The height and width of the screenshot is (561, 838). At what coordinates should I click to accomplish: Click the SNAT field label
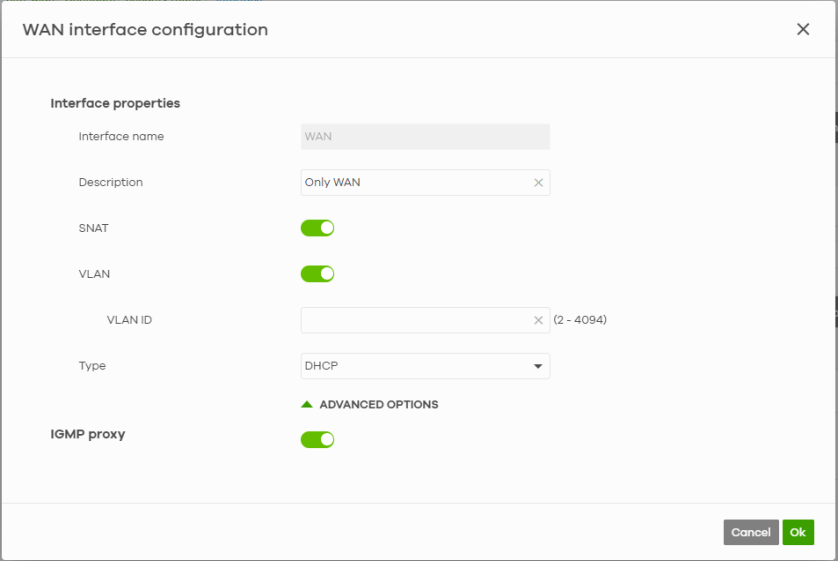(94, 228)
